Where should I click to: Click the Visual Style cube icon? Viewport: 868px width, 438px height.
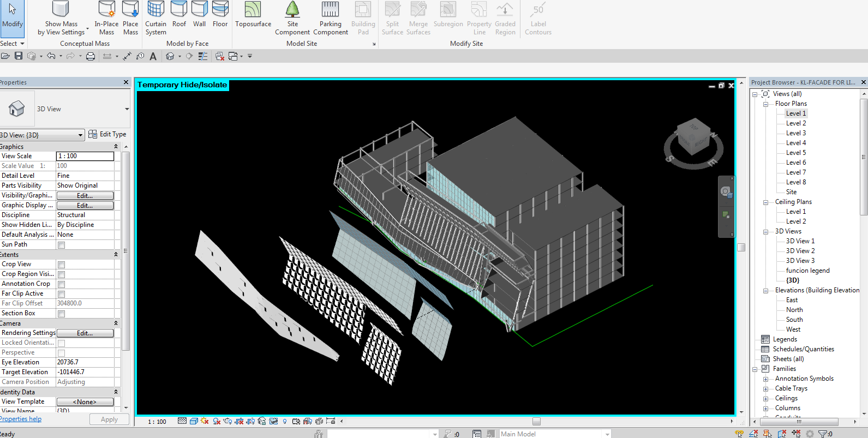pos(194,421)
